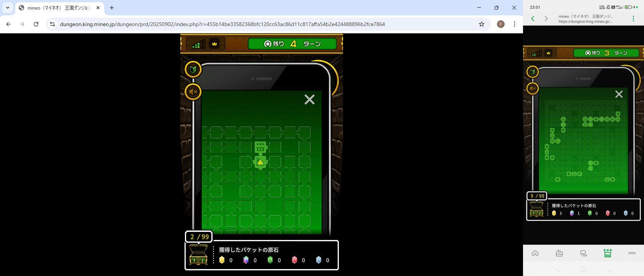Click the Chrome address bar URL

(222, 24)
